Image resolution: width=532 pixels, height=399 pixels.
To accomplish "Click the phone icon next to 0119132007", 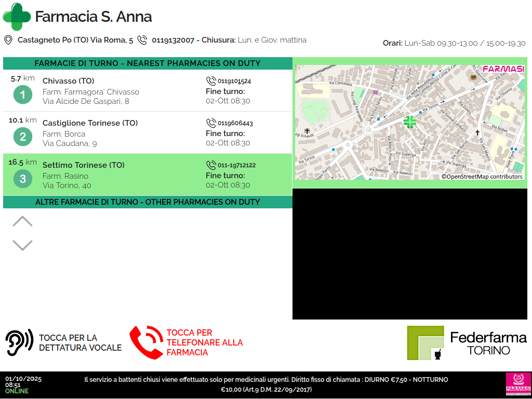I will (142, 40).
